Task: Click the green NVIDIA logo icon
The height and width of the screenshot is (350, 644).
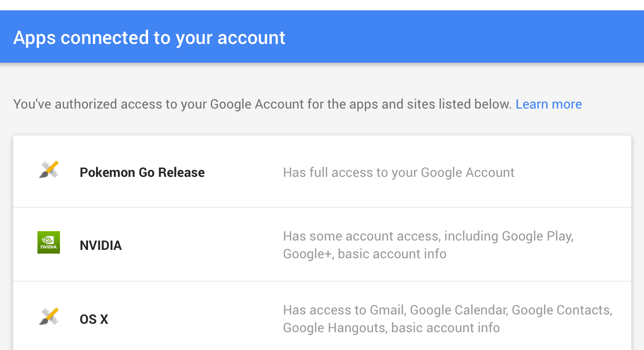Action: click(x=49, y=242)
